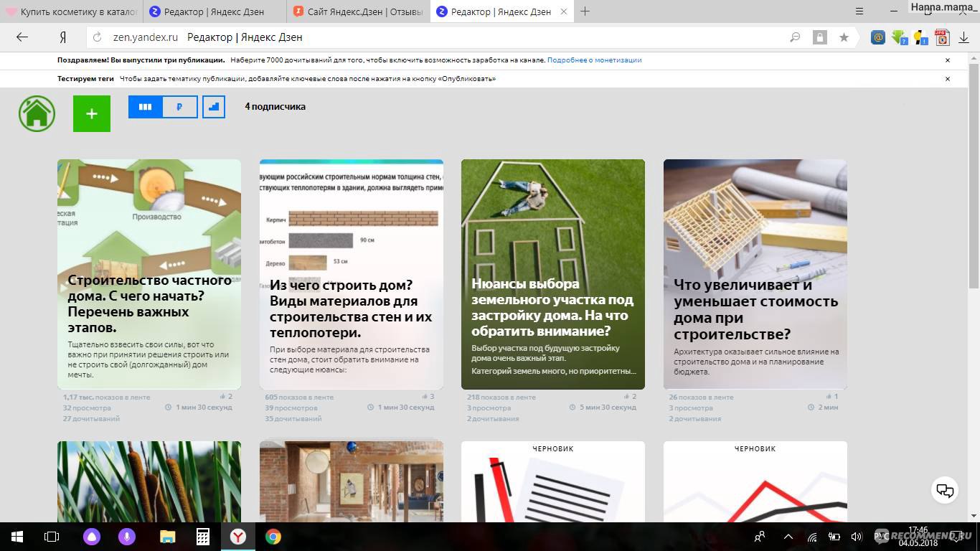The height and width of the screenshot is (551, 980).
Task: Switch to the ruble monetization view
Action: (x=179, y=107)
